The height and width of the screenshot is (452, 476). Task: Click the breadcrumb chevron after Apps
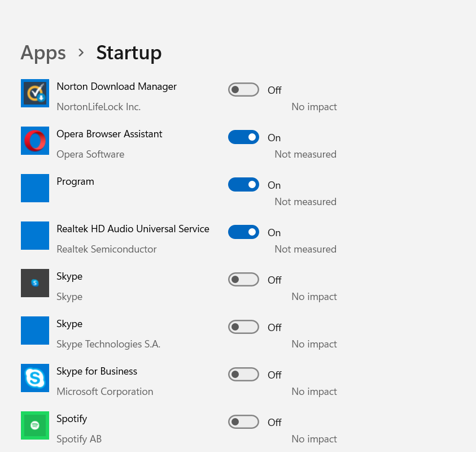[81, 53]
